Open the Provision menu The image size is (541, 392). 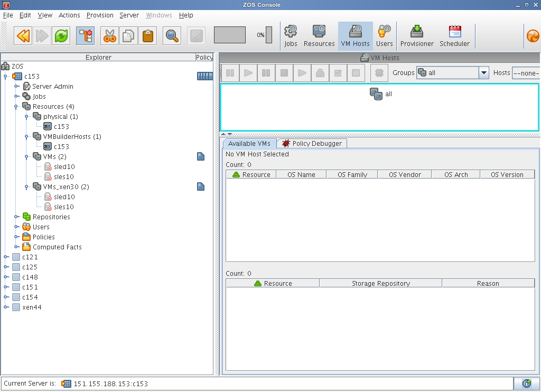[100, 15]
